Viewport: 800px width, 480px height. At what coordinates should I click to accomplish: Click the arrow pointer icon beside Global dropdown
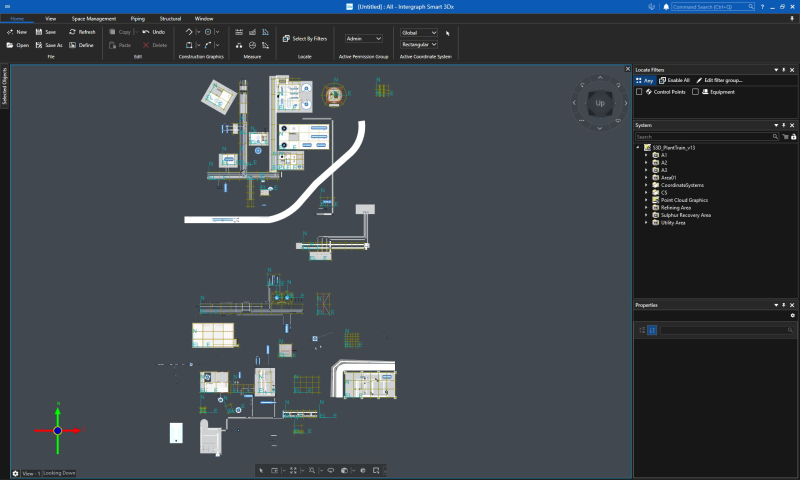pyautogui.click(x=447, y=33)
